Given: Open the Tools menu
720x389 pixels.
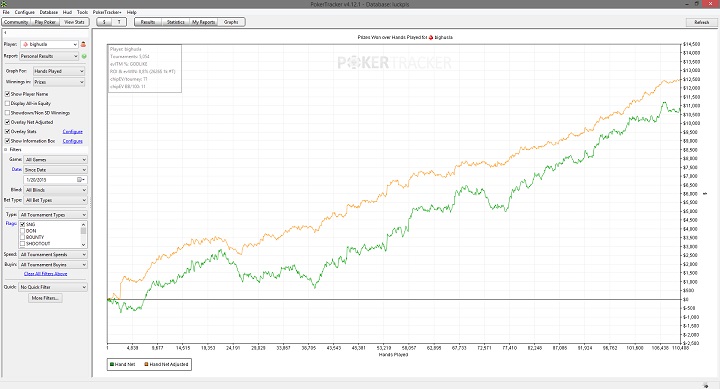Looking at the screenshot, I should tap(82, 12).
